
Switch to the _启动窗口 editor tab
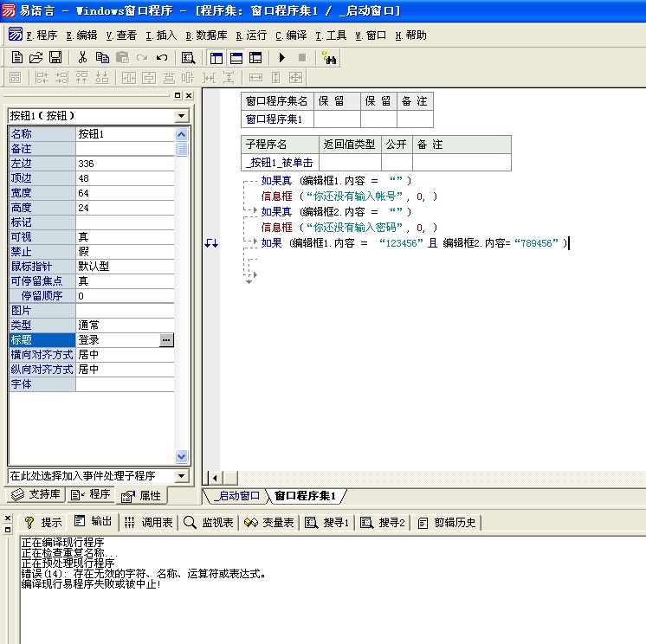coord(236,496)
